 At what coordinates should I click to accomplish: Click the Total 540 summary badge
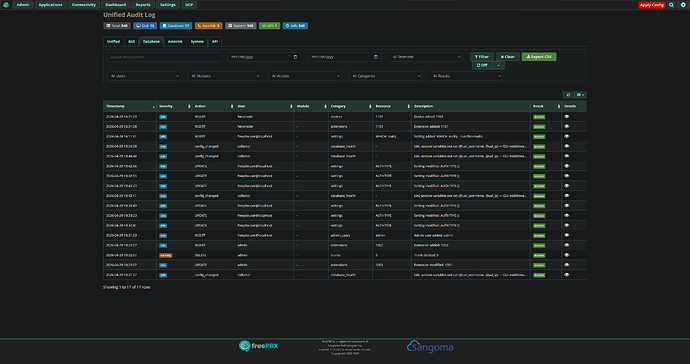pyautogui.click(x=117, y=26)
